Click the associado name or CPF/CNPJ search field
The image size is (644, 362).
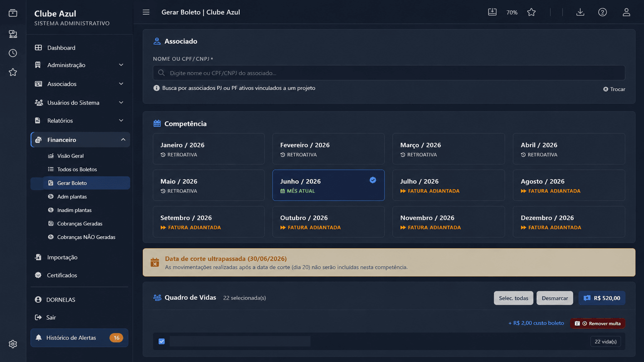pyautogui.click(x=389, y=73)
